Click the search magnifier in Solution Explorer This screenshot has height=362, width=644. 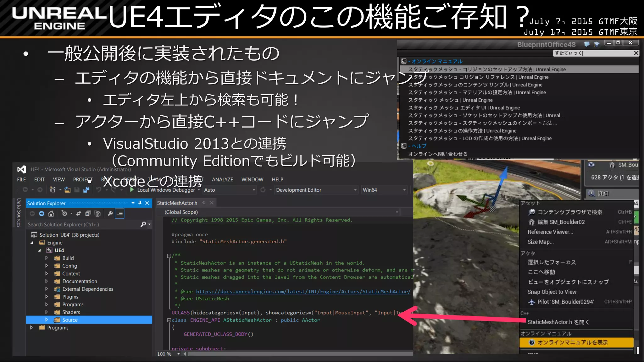pyautogui.click(x=143, y=224)
